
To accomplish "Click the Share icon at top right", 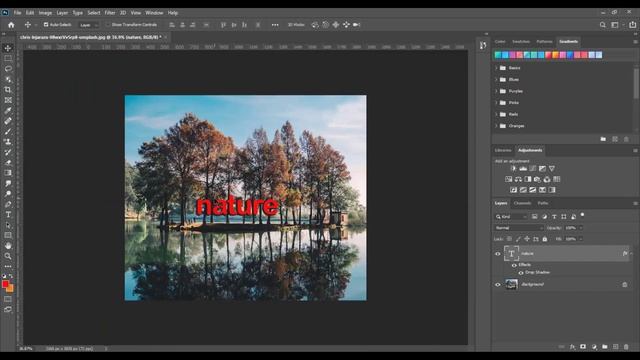I will coord(632,25).
